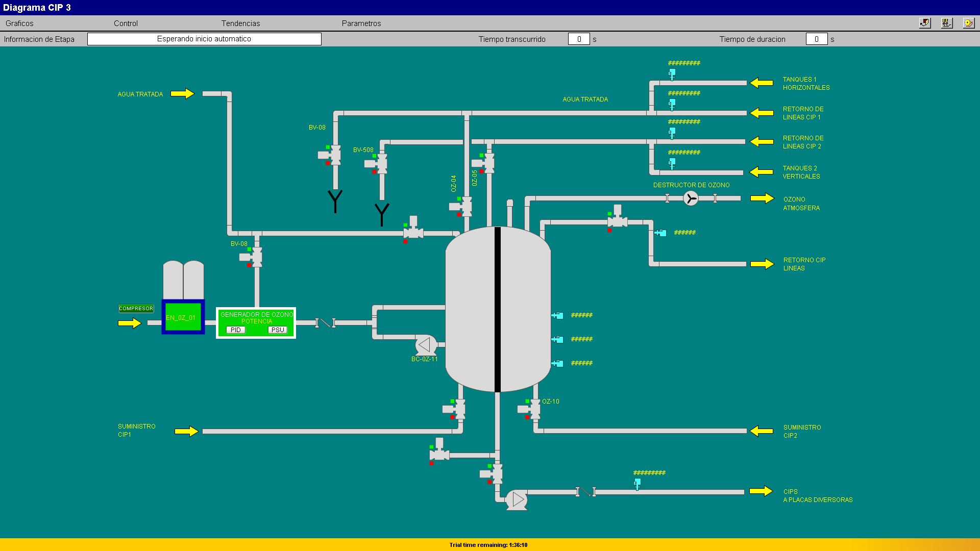Viewport: 980px width, 551px height.
Task: Select the OZ-05 valve
Action: tap(484, 163)
